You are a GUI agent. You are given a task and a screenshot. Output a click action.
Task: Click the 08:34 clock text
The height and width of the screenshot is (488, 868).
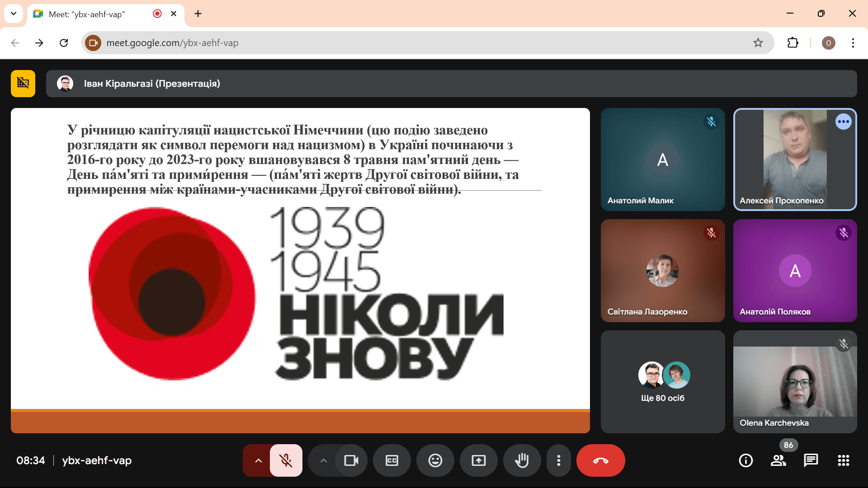tap(31, 460)
